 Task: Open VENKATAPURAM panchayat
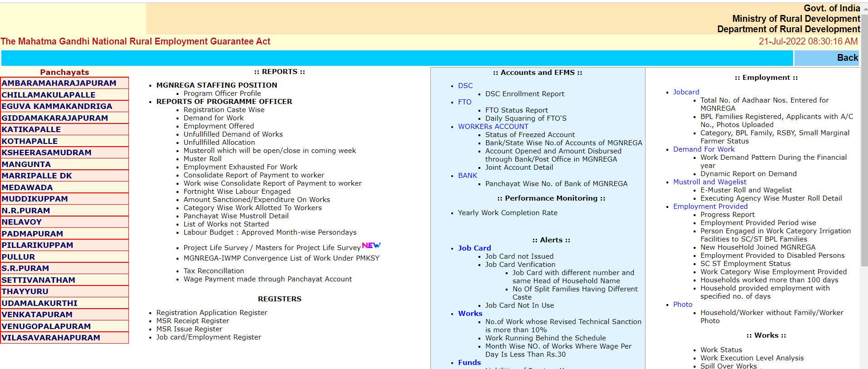pyautogui.click(x=37, y=315)
